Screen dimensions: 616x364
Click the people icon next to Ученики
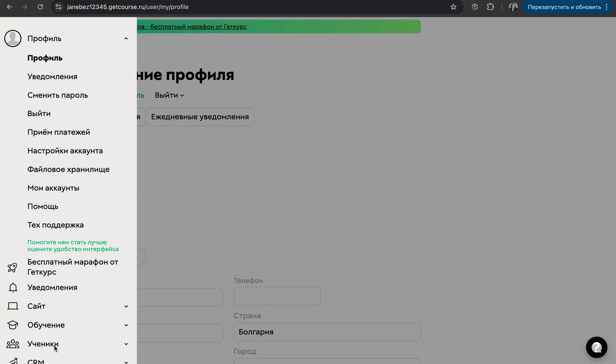pos(13,344)
